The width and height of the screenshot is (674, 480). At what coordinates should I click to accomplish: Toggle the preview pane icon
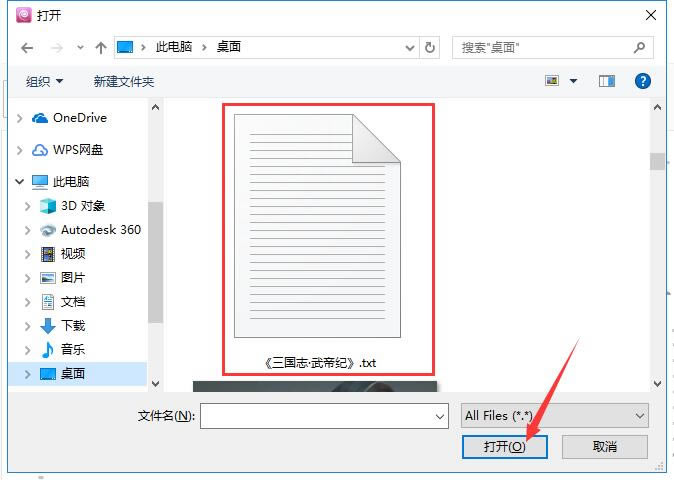[x=606, y=81]
